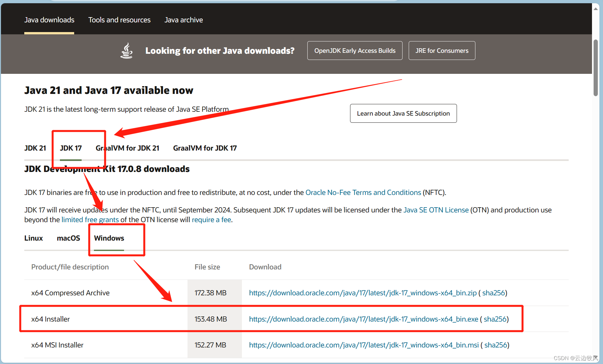Click the 'Product/file description' column header
This screenshot has height=364, width=603.
(x=70, y=267)
